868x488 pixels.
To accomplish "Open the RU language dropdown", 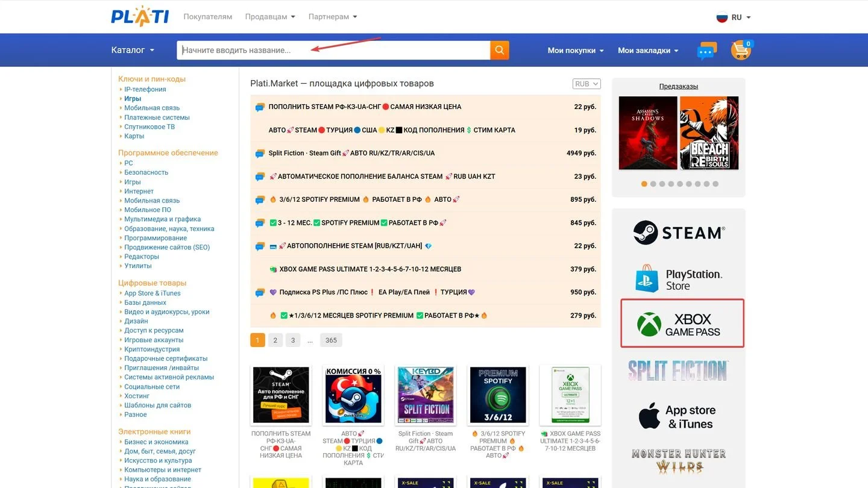I will 741,17.
